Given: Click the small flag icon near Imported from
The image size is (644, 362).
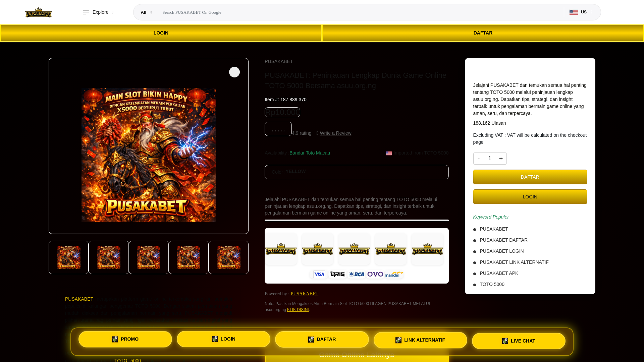Looking at the screenshot, I should [x=389, y=153].
